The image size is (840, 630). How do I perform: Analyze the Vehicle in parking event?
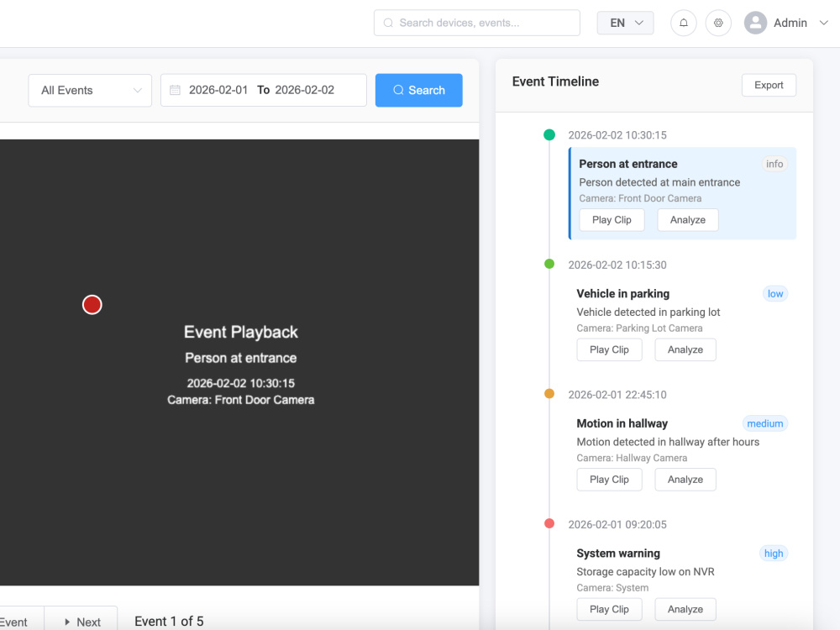coord(685,349)
